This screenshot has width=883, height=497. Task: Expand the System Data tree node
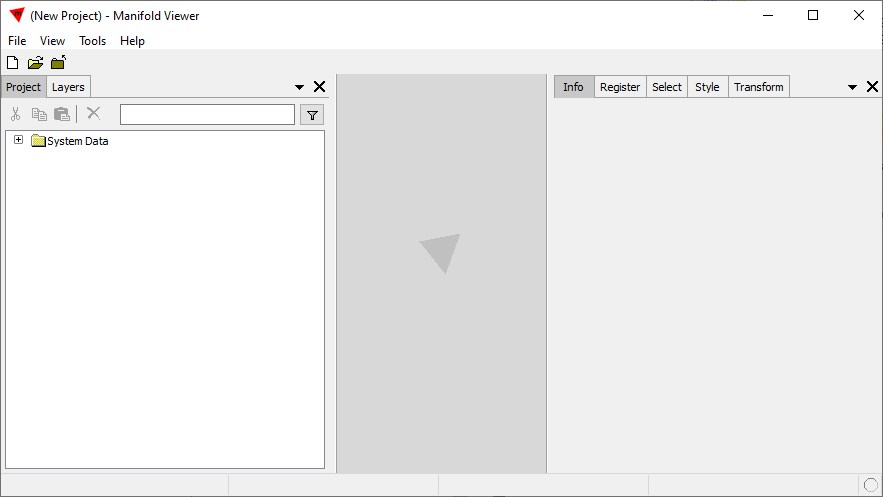pos(19,140)
